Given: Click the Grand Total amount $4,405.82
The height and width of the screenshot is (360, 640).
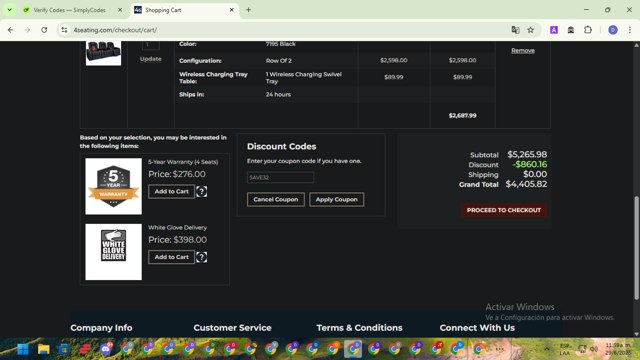Looking at the screenshot, I should tap(526, 184).
